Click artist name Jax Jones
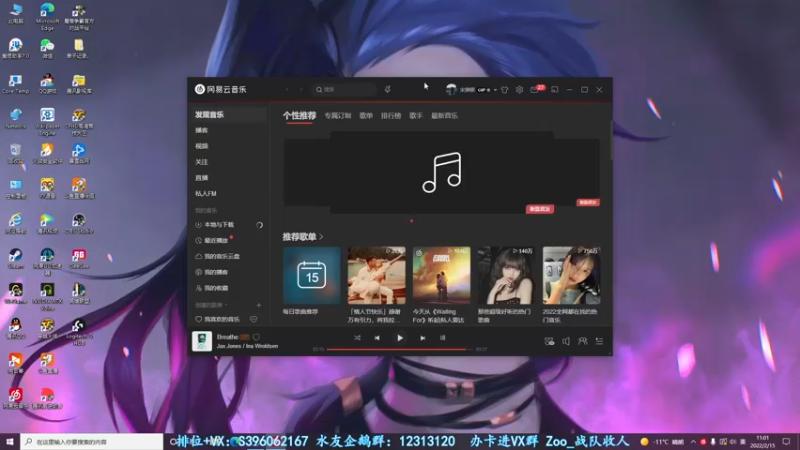 point(229,346)
